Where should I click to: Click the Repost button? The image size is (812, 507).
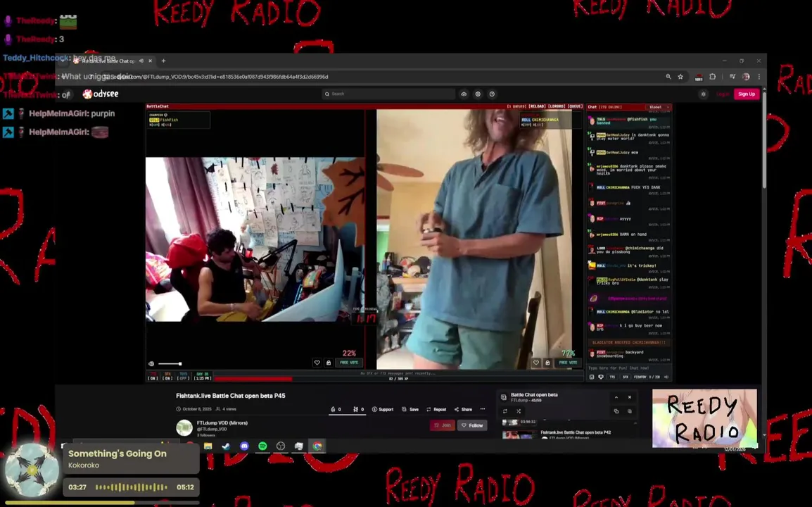(436, 409)
